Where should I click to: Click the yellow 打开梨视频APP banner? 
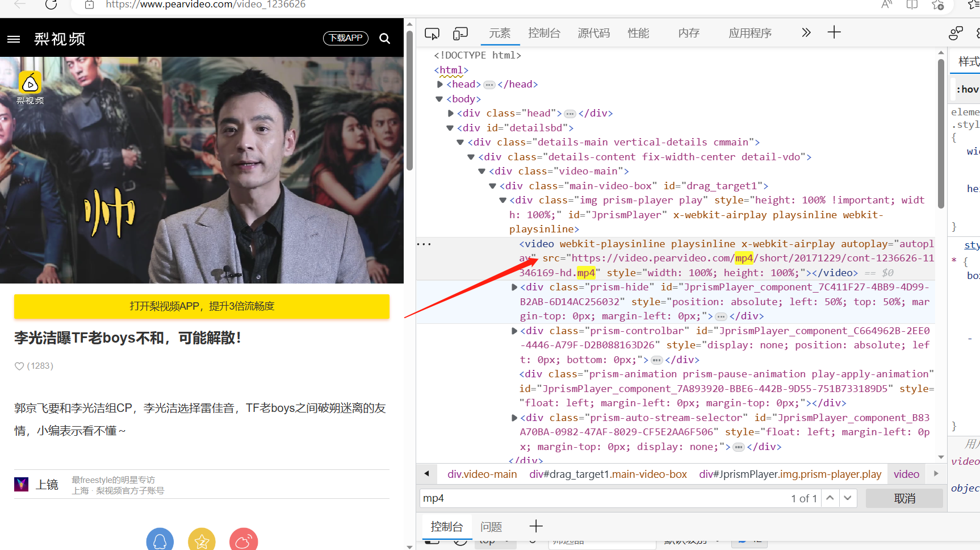(x=202, y=306)
